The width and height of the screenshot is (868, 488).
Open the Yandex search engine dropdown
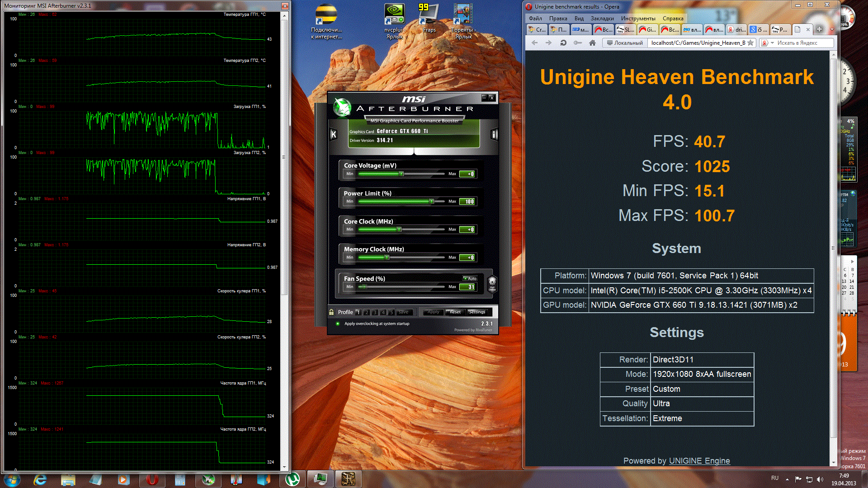tap(772, 43)
